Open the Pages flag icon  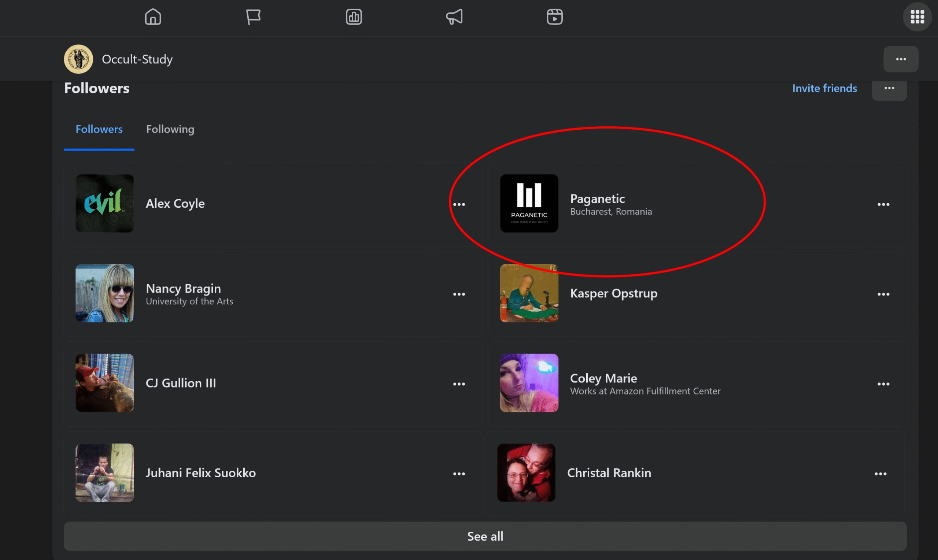pyautogui.click(x=253, y=17)
